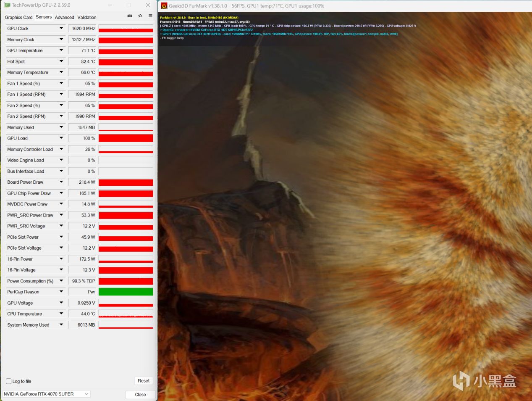Open Fan 1 Speed (RPM) dropdown
The image size is (532, 401).
61,94
